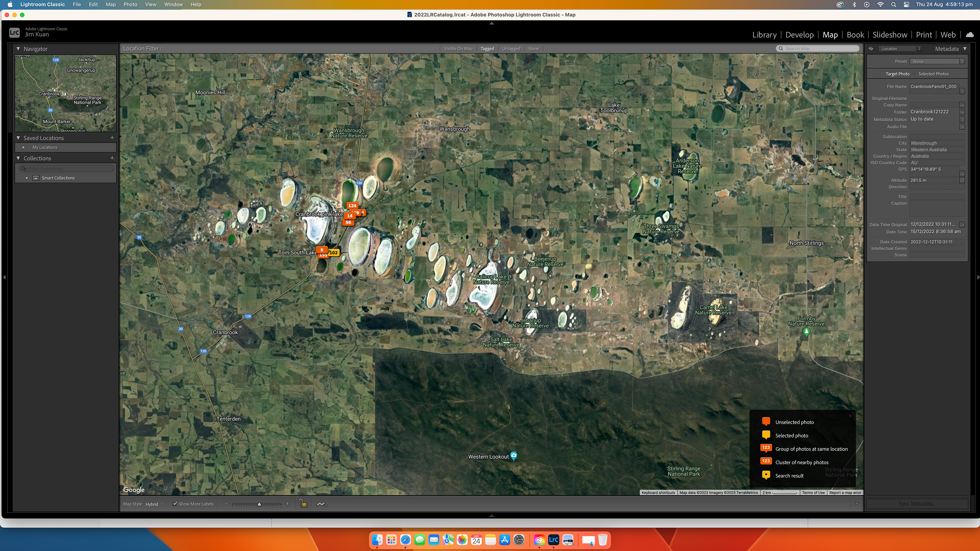Open the GPS tracklogs icon menu

322,504
